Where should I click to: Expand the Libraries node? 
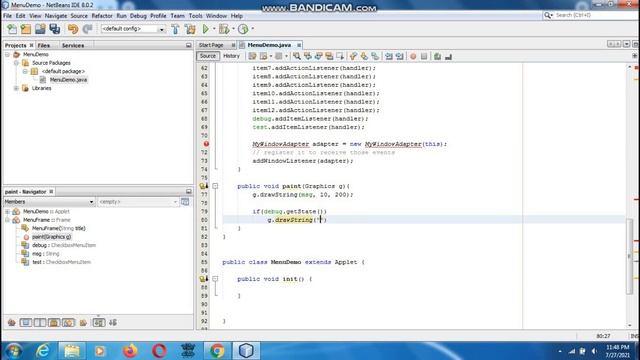pyautogui.click(x=16, y=88)
